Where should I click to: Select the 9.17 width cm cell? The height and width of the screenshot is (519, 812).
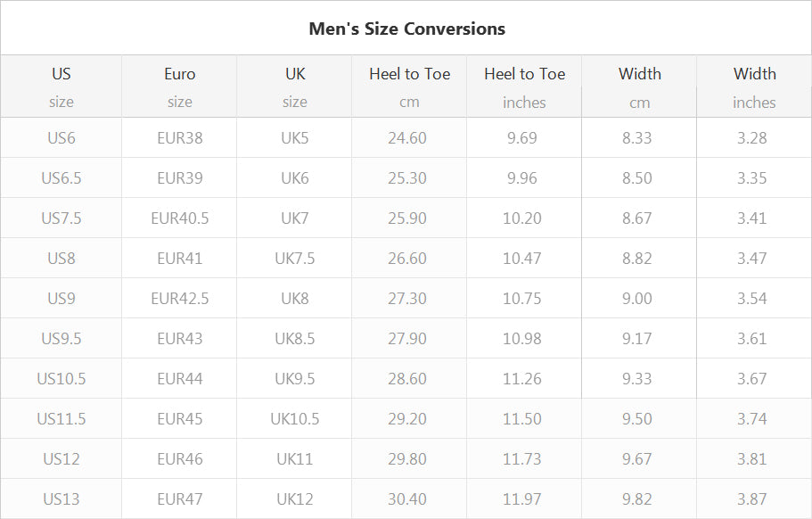(x=639, y=338)
